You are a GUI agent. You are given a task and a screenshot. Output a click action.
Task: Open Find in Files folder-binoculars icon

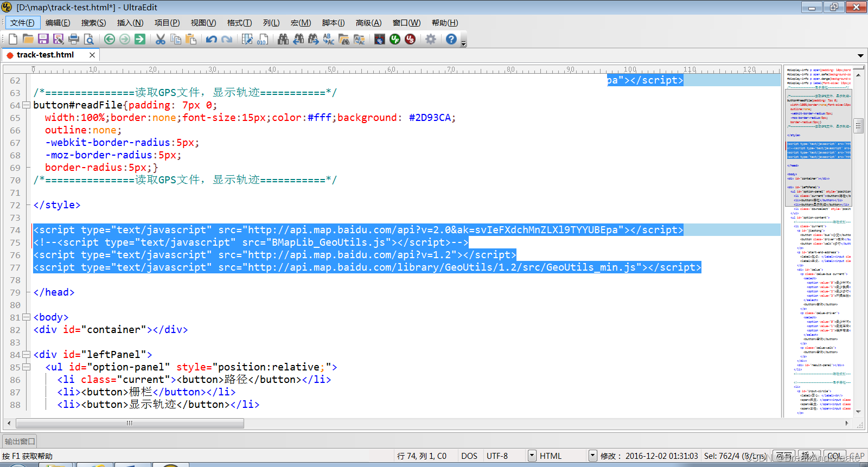[x=344, y=39]
